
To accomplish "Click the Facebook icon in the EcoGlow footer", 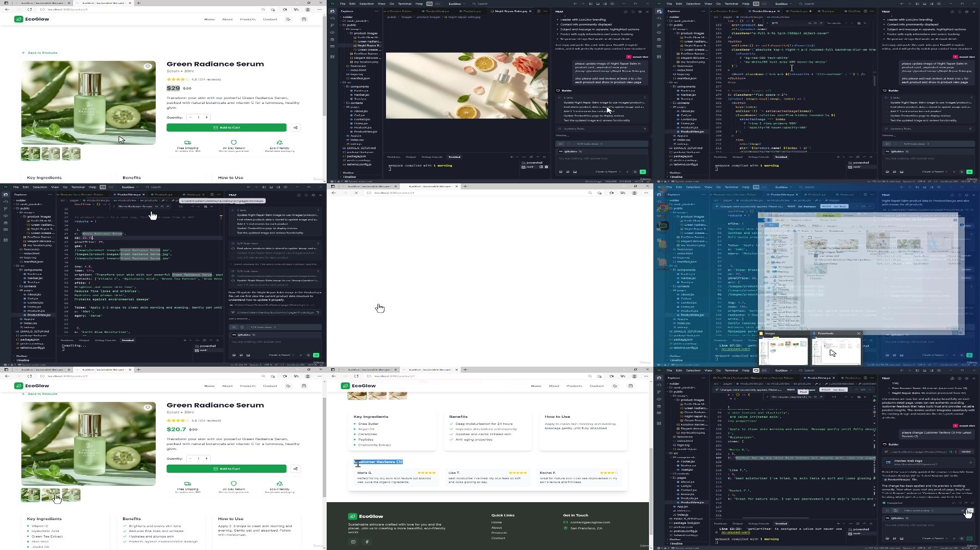I will [367, 542].
